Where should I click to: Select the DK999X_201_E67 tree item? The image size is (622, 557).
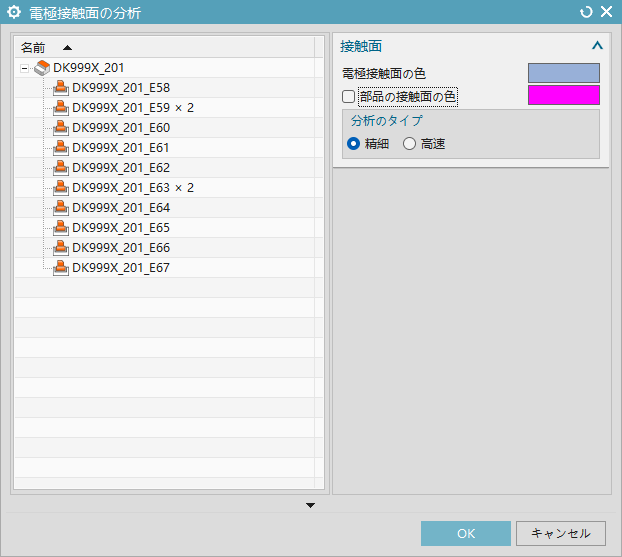pyautogui.click(x=120, y=268)
